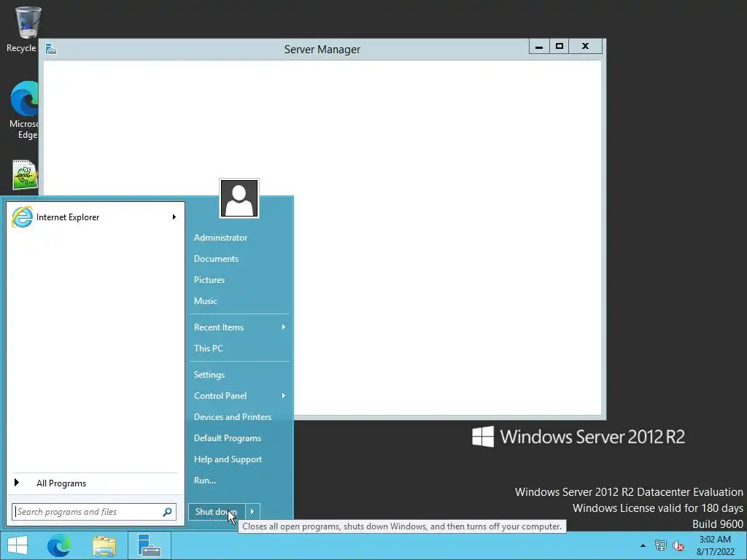Open Settings from Start menu
This screenshot has width=747, height=560.
tap(209, 375)
